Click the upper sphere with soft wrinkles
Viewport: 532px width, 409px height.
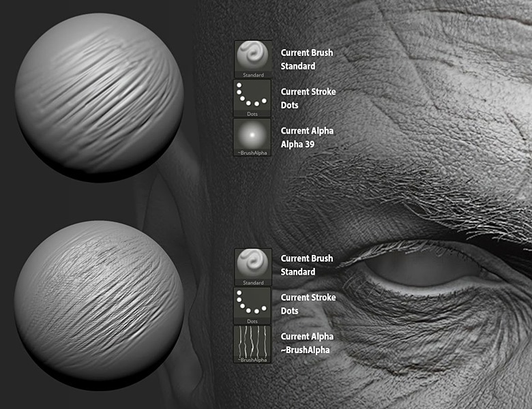(99, 97)
